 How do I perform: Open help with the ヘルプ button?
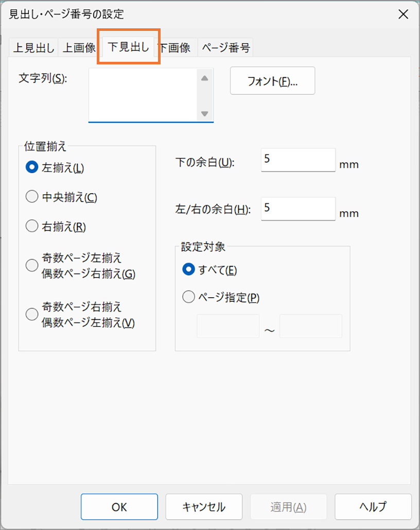pyautogui.click(x=373, y=507)
